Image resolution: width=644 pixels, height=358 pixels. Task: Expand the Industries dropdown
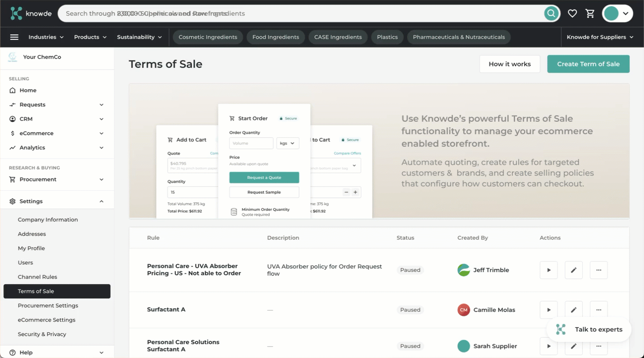click(46, 37)
